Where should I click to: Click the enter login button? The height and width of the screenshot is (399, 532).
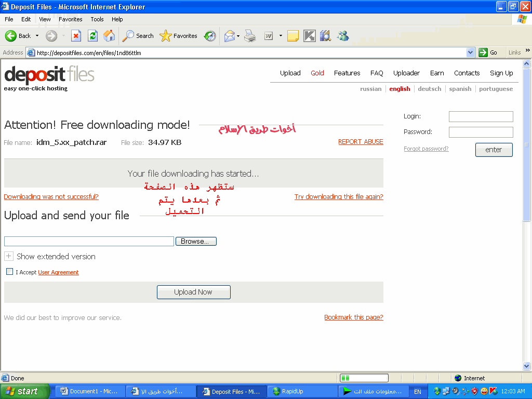[494, 150]
